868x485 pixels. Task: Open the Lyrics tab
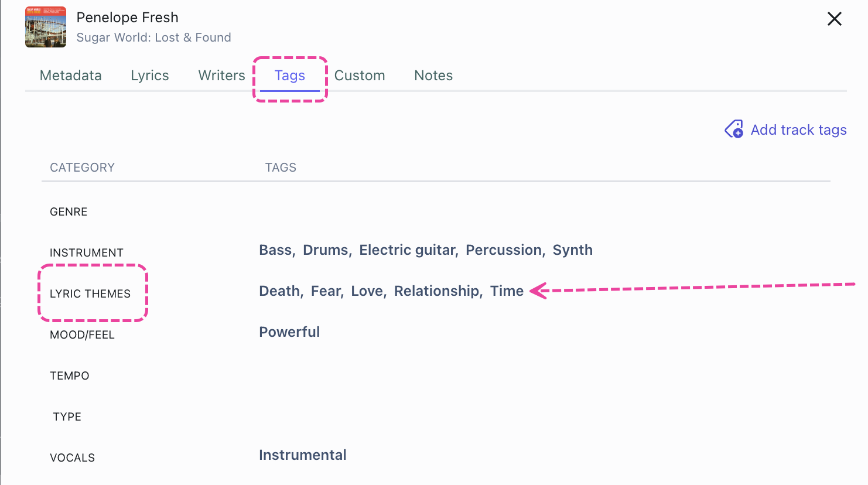[150, 76]
